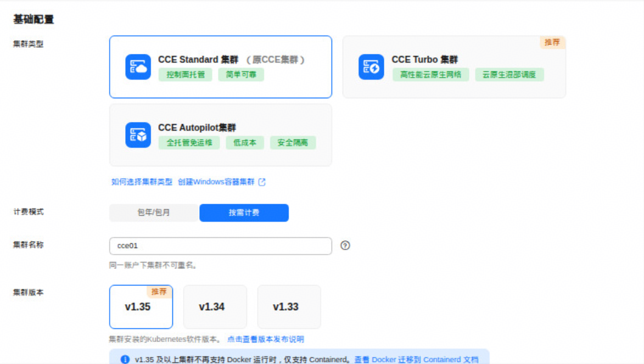Click the CCE Autopilot cluster icon

coord(138,135)
